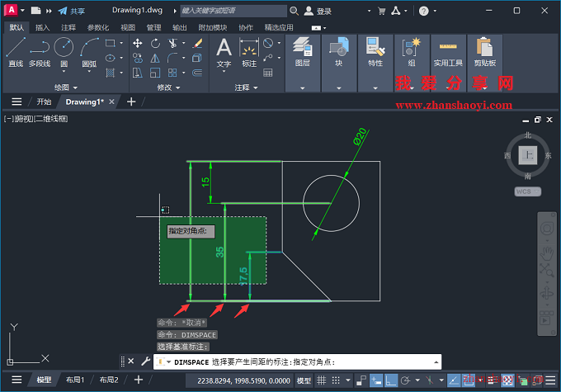Toggle dynamic input in status bar

376,380
